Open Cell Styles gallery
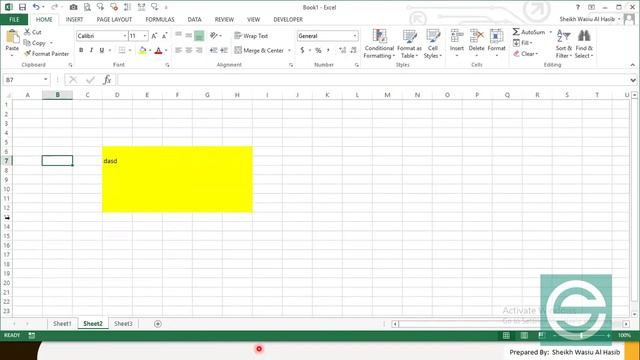The width and height of the screenshot is (640, 360). (433, 44)
